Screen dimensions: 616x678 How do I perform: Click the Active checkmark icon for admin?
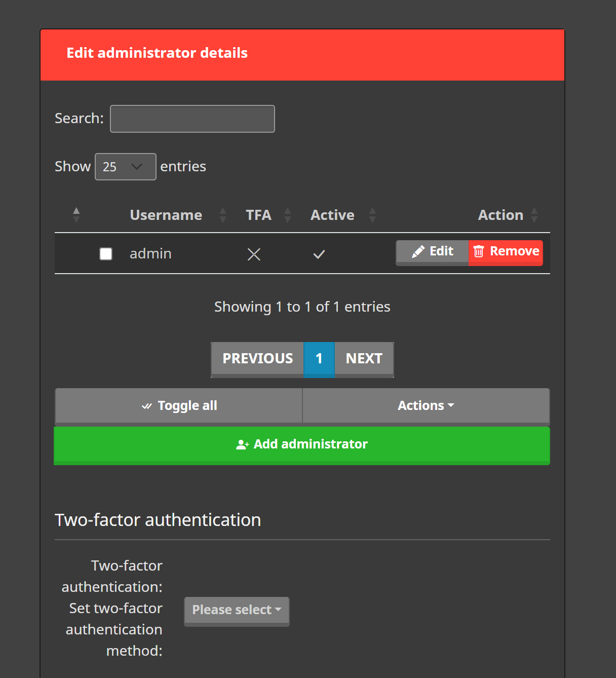click(319, 254)
